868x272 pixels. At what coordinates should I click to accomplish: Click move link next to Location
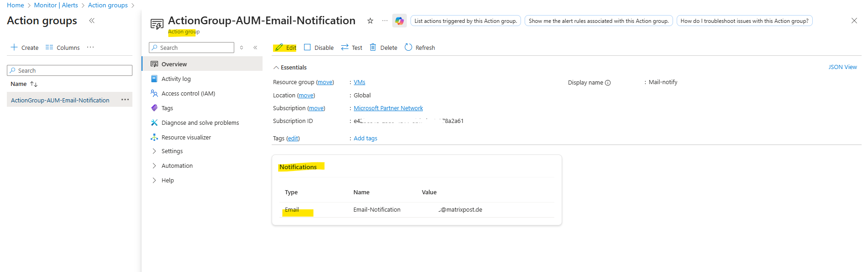coord(306,96)
